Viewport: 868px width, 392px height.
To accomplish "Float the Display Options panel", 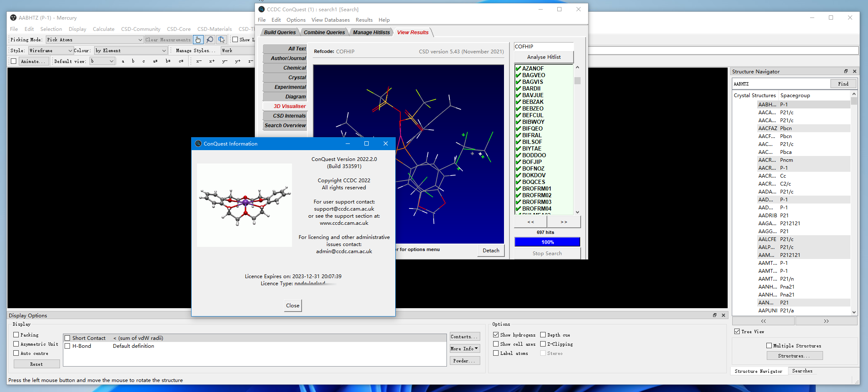I will [715, 315].
